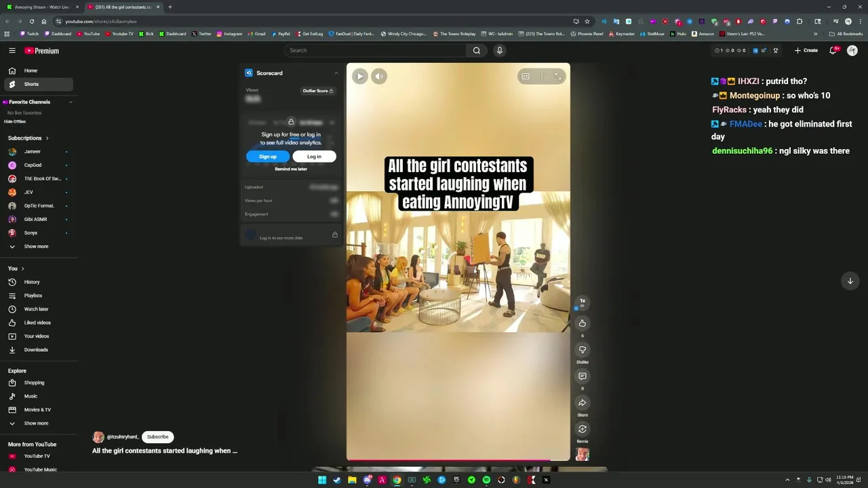Click the Scorecard IQ logo
The image size is (868, 488).
coord(249,73)
